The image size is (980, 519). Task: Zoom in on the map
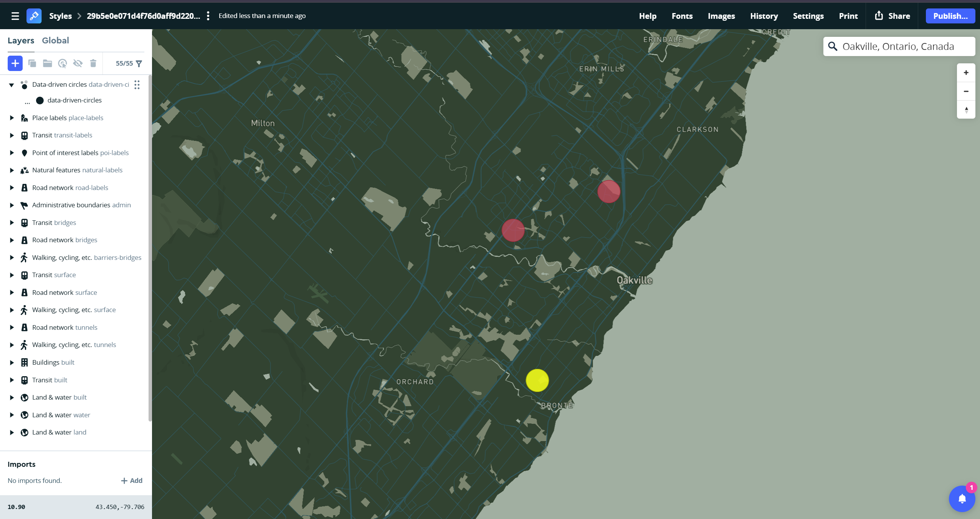tap(966, 72)
